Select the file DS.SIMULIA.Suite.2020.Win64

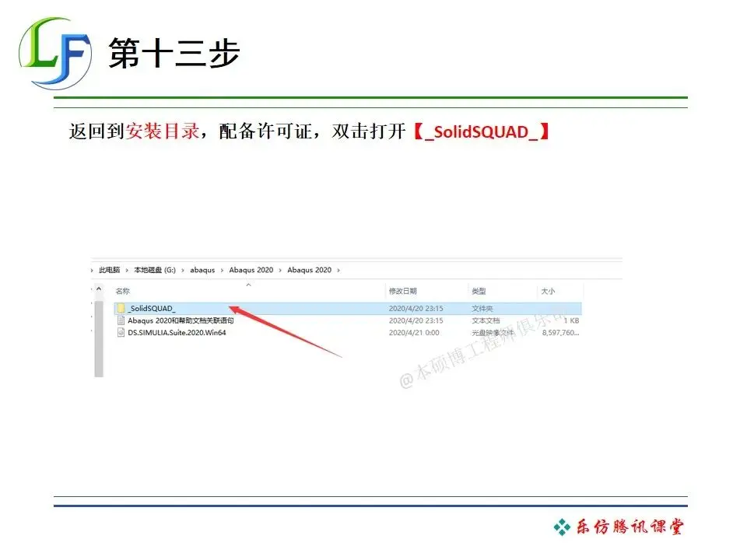[177, 332]
